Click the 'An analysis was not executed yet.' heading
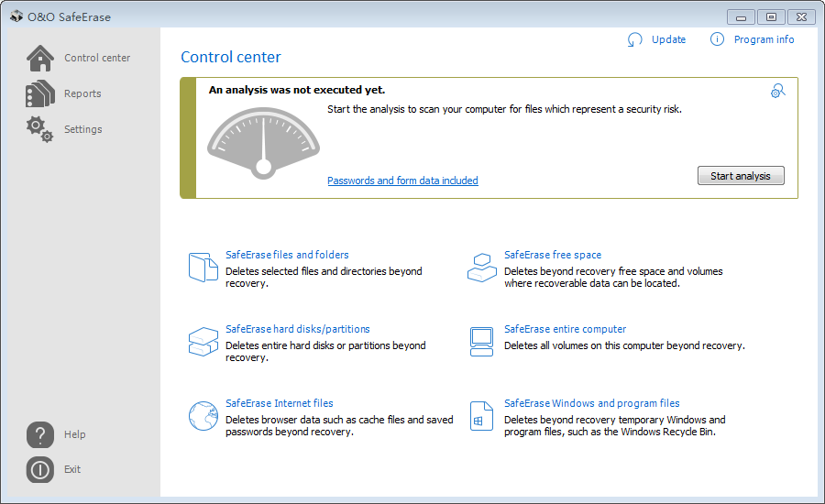Screen dimensions: 825x504 (x=297, y=90)
